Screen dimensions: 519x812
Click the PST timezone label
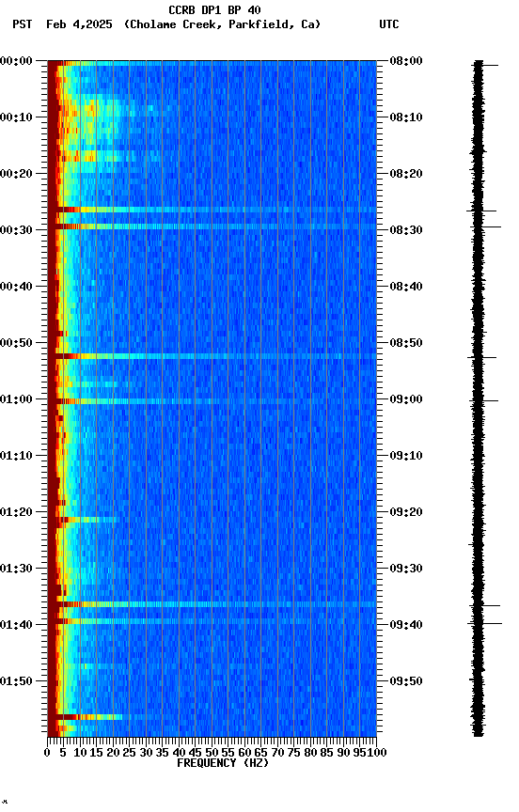pos(23,24)
